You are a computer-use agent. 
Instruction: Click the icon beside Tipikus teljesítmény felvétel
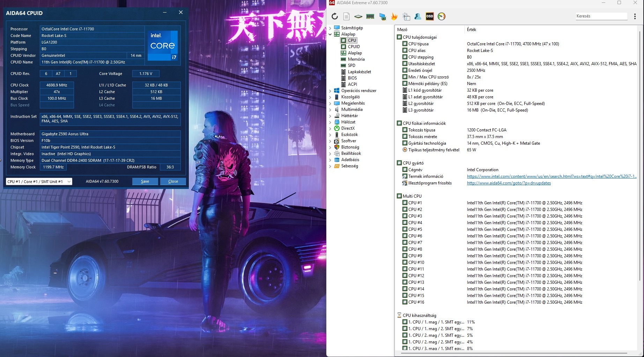[x=405, y=150]
